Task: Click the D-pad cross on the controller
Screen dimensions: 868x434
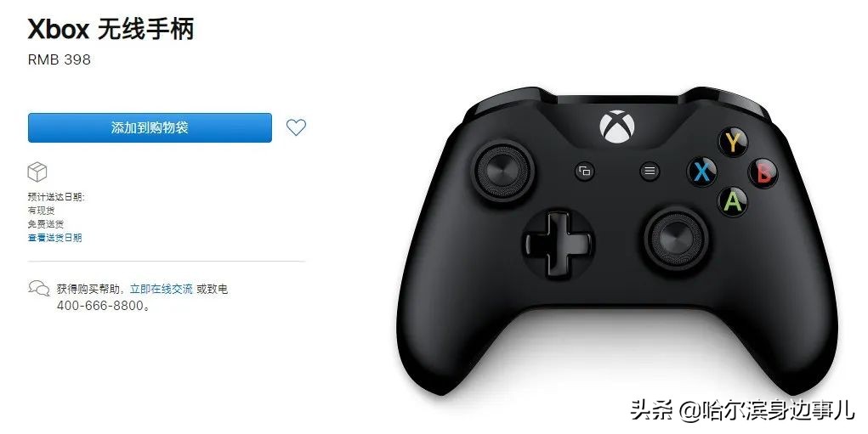Action: pyautogui.click(x=558, y=243)
